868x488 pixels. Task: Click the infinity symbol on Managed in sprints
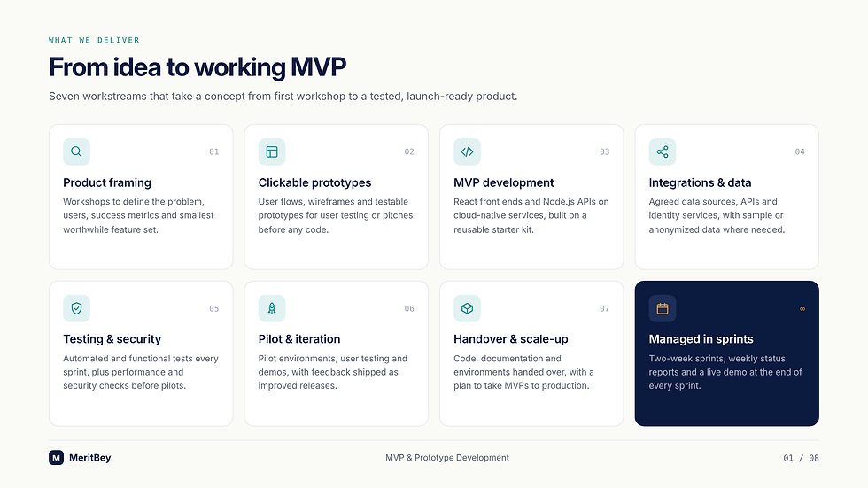(802, 309)
